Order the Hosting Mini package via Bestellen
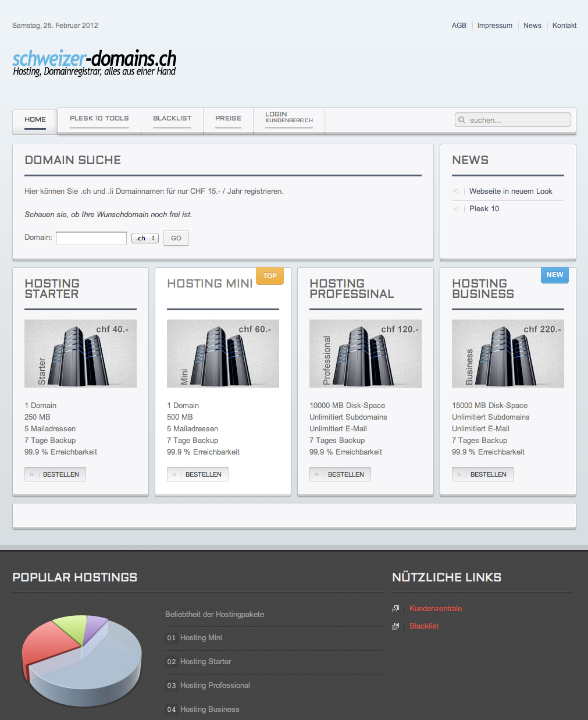Image resolution: width=588 pixels, height=720 pixels. tap(198, 474)
